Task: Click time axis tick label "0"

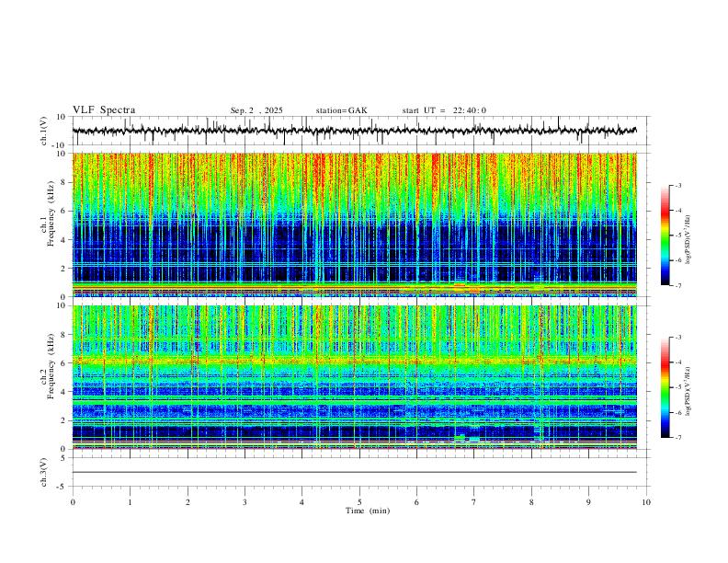Action: tap(73, 502)
